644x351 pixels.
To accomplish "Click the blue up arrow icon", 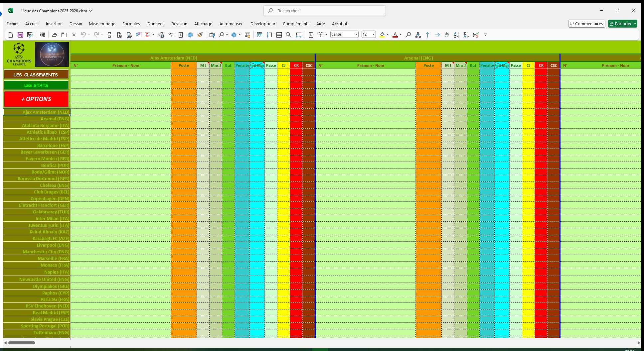I will point(428,35).
